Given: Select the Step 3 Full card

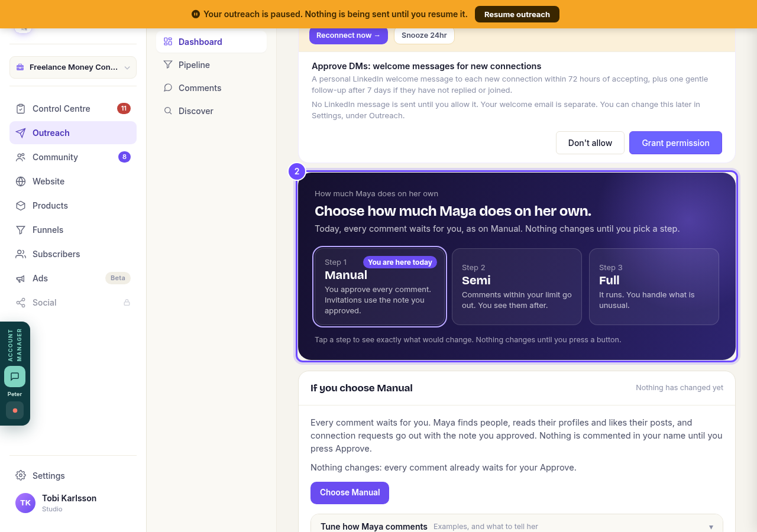Looking at the screenshot, I should [654, 287].
